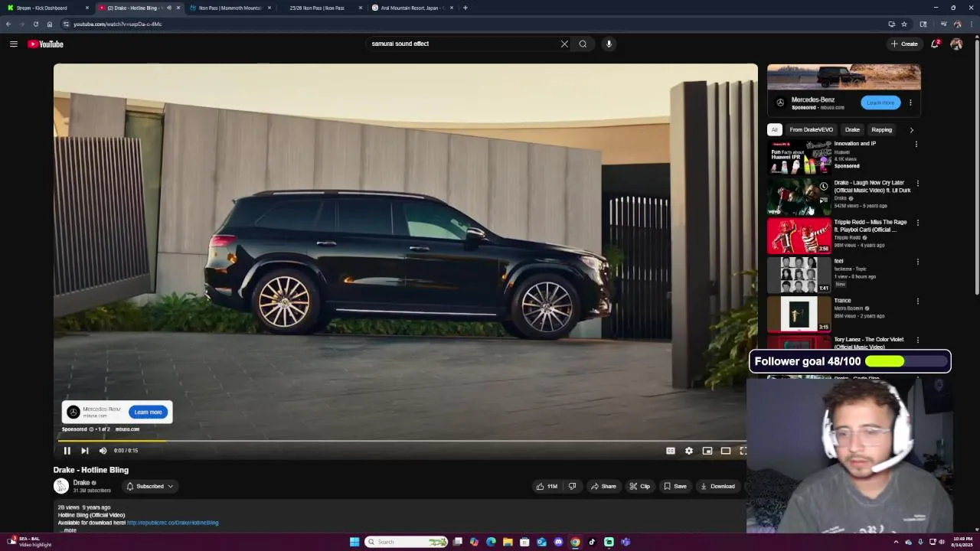Open options menu for the Trance video
This screenshot has width=980, height=551.
917,301
